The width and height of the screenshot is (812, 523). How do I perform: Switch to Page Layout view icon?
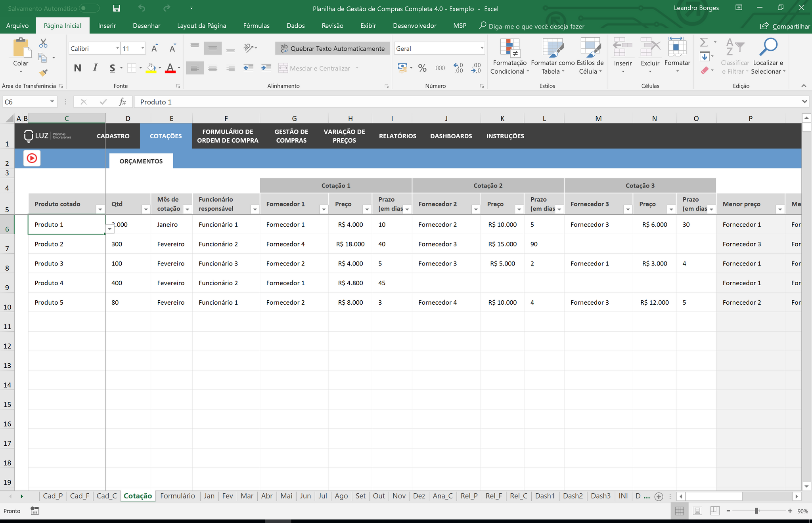697,511
